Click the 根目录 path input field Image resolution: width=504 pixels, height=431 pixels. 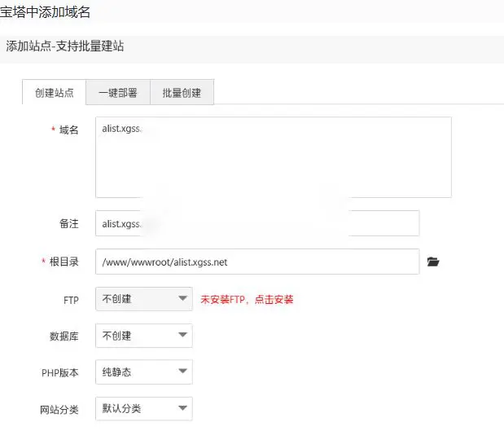257,262
